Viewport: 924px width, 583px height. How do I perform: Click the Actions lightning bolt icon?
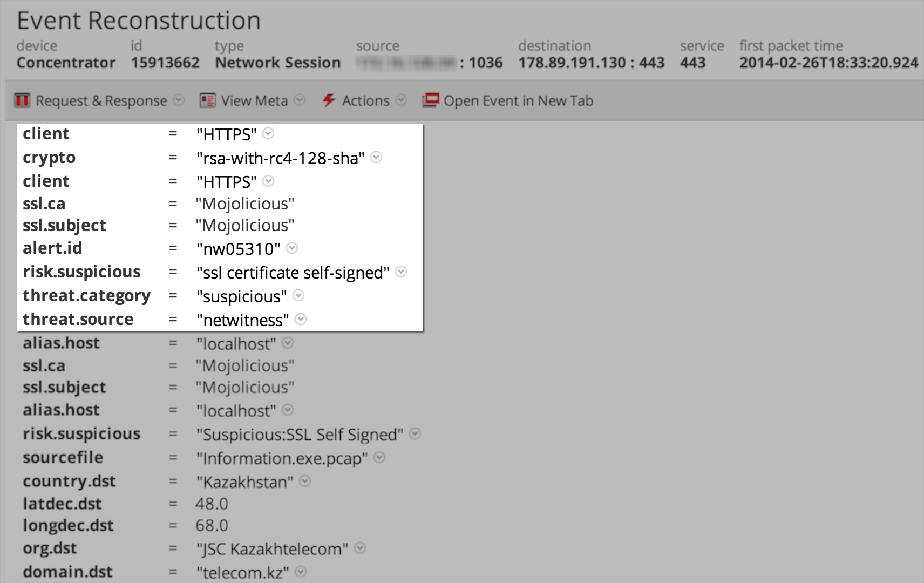pyautogui.click(x=329, y=100)
